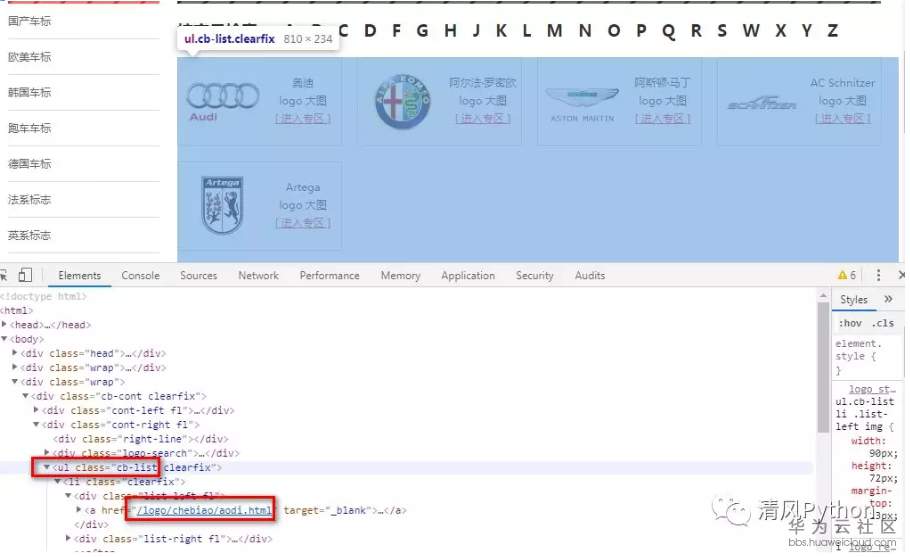The width and height of the screenshot is (910, 557).
Task: Filter logos by letter F
Action: (396, 31)
